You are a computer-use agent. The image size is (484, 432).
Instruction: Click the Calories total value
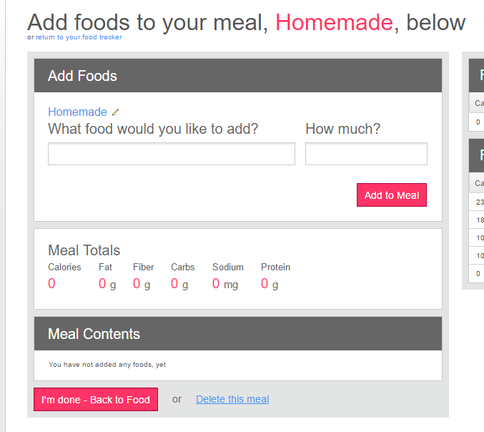tap(52, 284)
